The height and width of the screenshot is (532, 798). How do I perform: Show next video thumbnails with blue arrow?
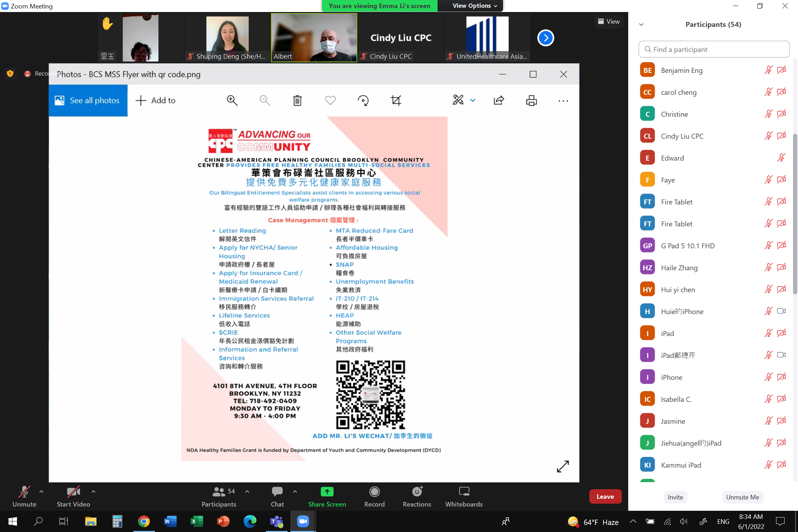545,38
